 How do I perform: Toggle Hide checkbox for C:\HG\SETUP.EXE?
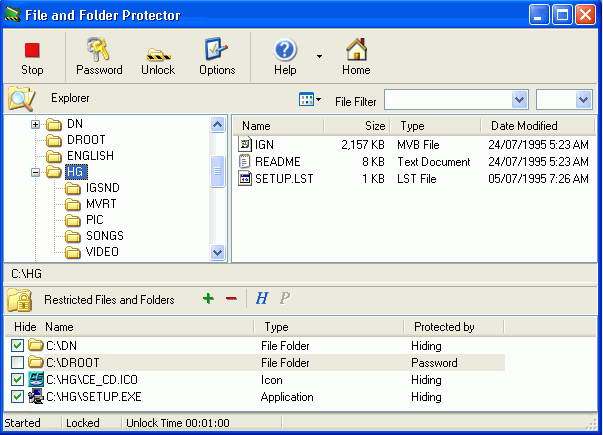pos(18,397)
